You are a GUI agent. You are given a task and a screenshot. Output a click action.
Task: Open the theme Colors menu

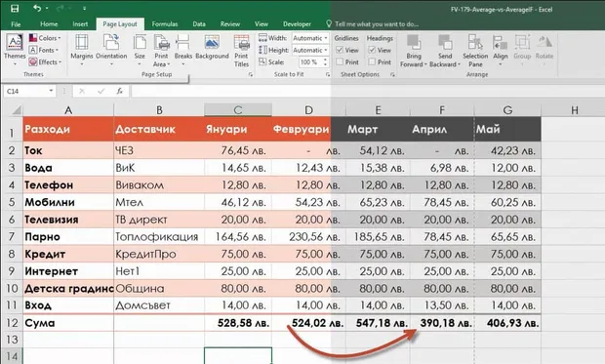[45, 38]
